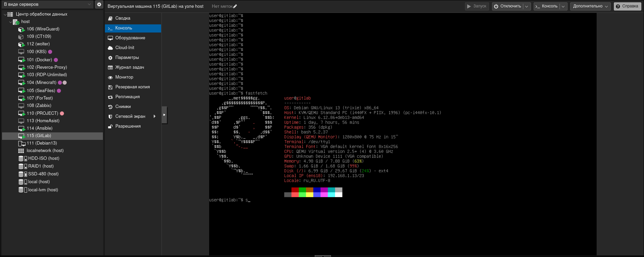Screen dimensions: 644x257
Task: Expand the Firewall submenu arrow
Action: click(x=155, y=116)
